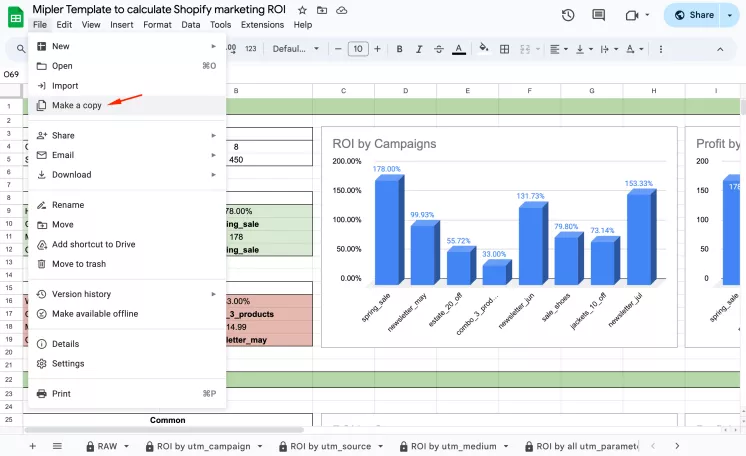The width and height of the screenshot is (746, 456).
Task: Click Make a copy in File menu
Action: click(76, 105)
